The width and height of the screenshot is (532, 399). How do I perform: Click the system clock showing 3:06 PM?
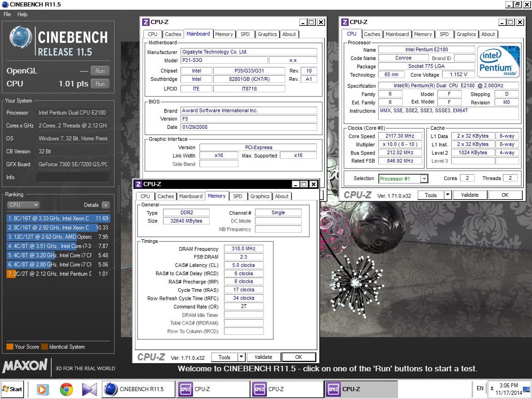pyautogui.click(x=508, y=386)
